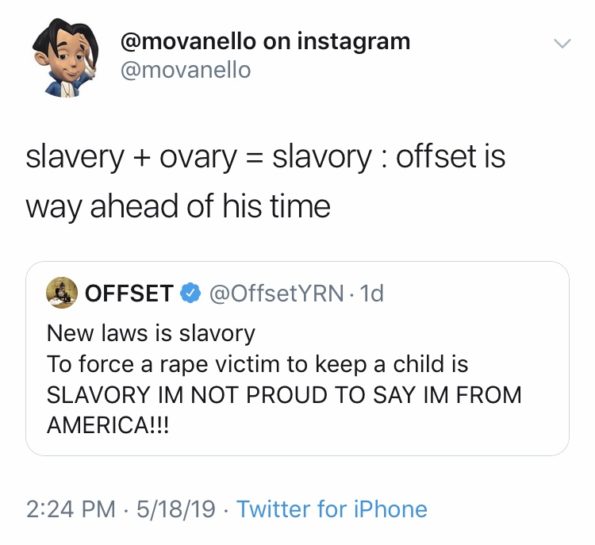Open tweet options chevron menu
The width and height of the screenshot is (595, 545).
[562, 43]
